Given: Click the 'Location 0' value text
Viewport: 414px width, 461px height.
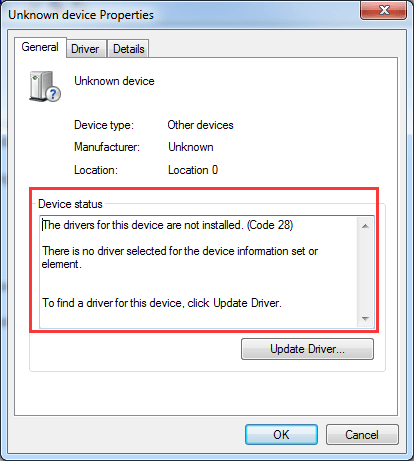Looking at the screenshot, I should (193, 170).
